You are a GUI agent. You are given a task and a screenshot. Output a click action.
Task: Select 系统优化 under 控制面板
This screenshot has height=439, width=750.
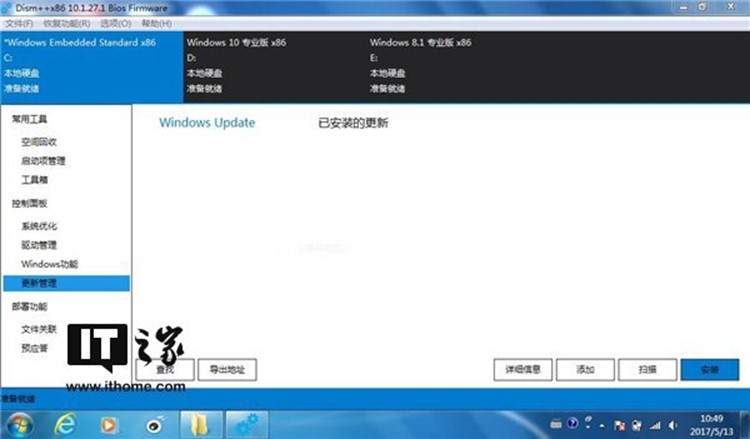[39, 226]
